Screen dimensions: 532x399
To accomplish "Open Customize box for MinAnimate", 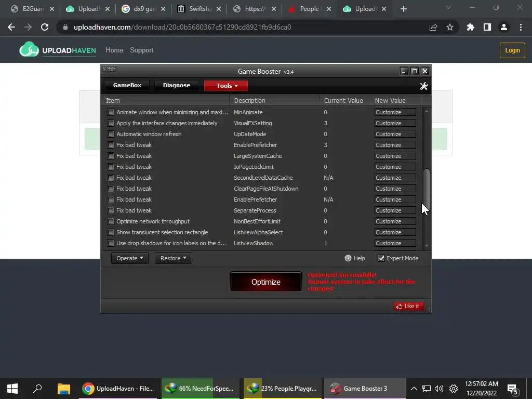I will click(395, 112).
